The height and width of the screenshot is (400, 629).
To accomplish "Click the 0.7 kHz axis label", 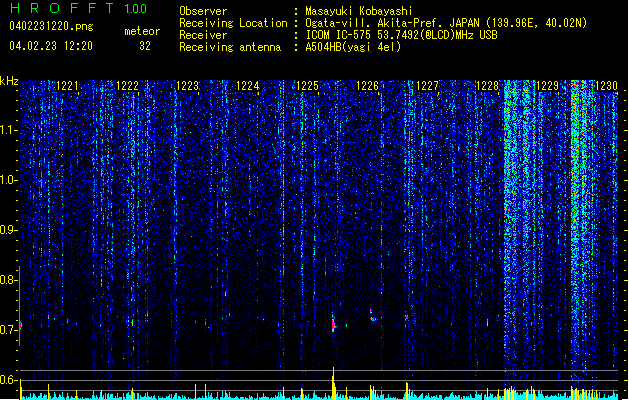I will (9, 330).
